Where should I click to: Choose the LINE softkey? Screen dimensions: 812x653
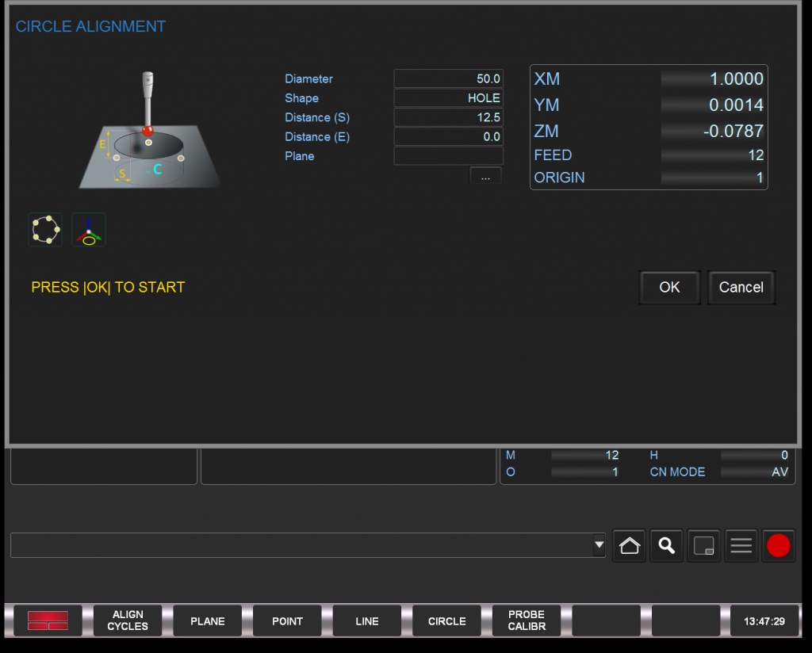[x=367, y=621]
